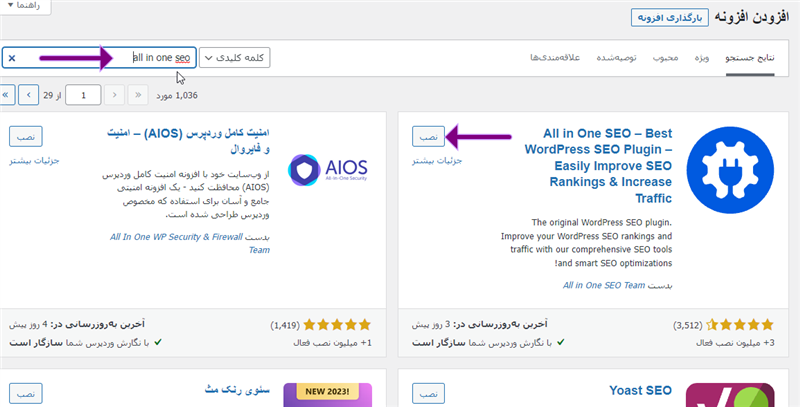Click the +1 million active installs text
This screenshot has width=800, height=407.
coord(332,343)
